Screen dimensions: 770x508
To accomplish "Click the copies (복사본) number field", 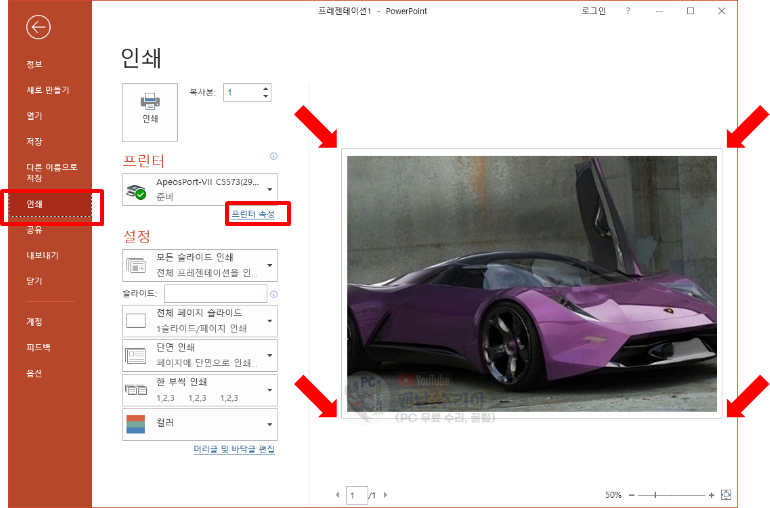I will click(243, 92).
